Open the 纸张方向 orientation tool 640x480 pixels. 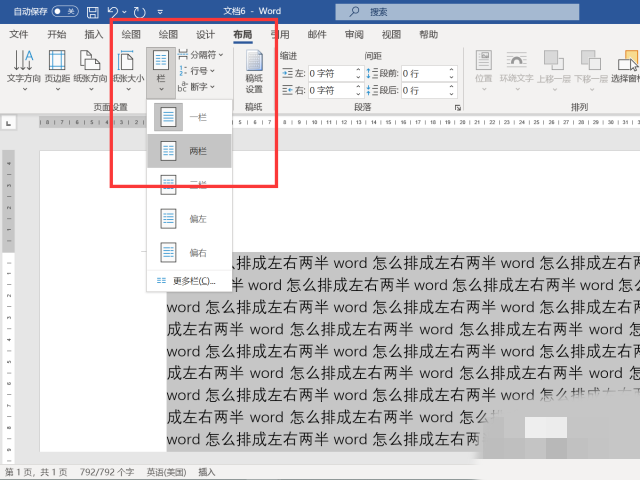(90, 70)
